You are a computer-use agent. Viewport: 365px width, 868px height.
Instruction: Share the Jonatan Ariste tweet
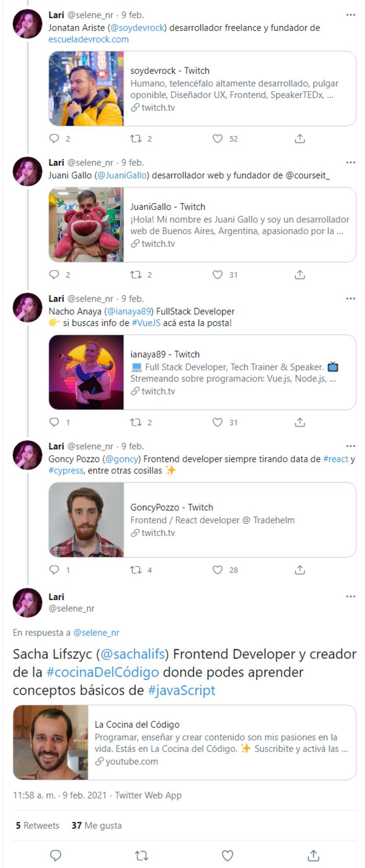(300, 139)
